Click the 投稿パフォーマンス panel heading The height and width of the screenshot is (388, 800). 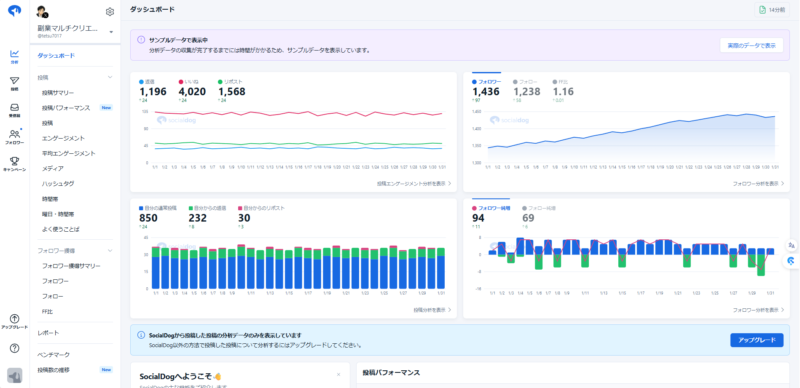click(391, 373)
